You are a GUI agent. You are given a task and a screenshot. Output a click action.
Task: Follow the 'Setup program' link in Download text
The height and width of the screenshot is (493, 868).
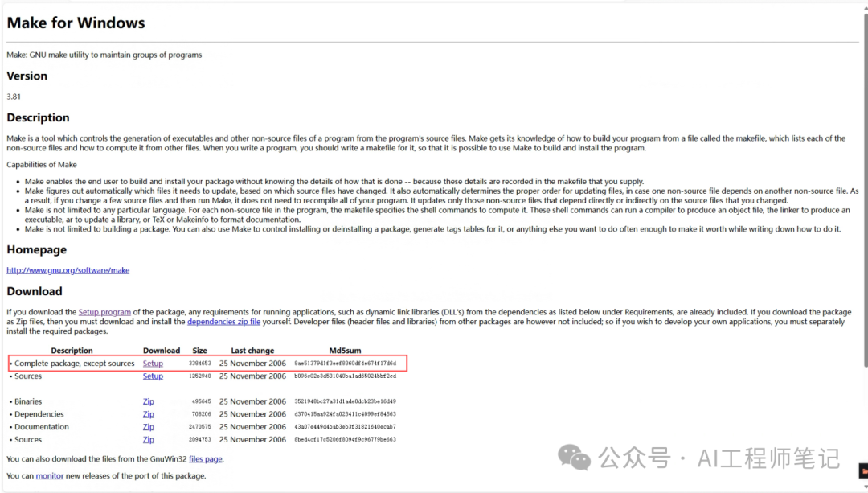pyautogui.click(x=104, y=312)
